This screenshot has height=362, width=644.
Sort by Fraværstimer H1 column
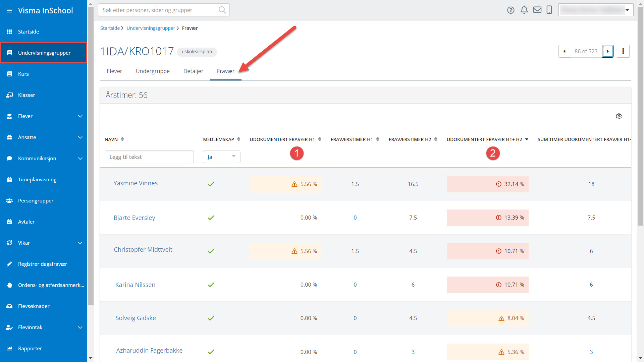(x=355, y=139)
